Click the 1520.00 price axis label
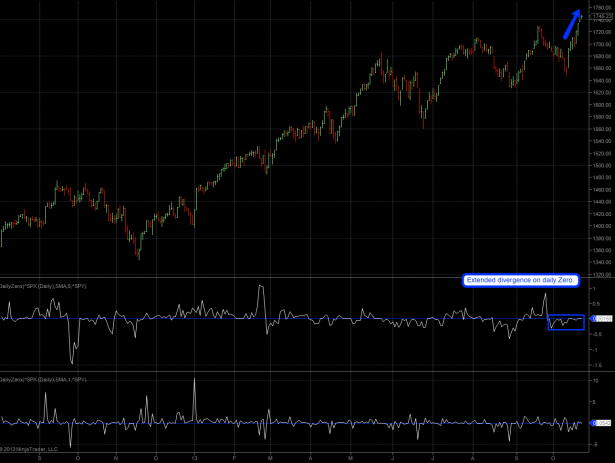The height and width of the screenshot is (463, 615). click(602, 153)
